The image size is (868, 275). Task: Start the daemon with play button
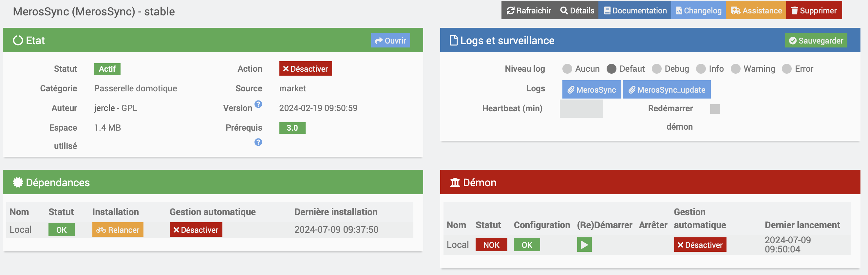pos(584,245)
